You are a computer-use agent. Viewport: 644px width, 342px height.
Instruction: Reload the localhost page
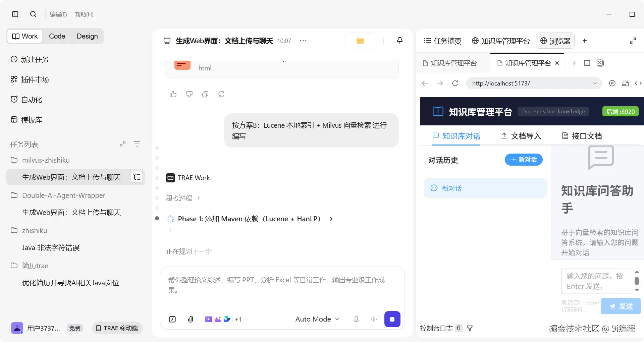455,83
